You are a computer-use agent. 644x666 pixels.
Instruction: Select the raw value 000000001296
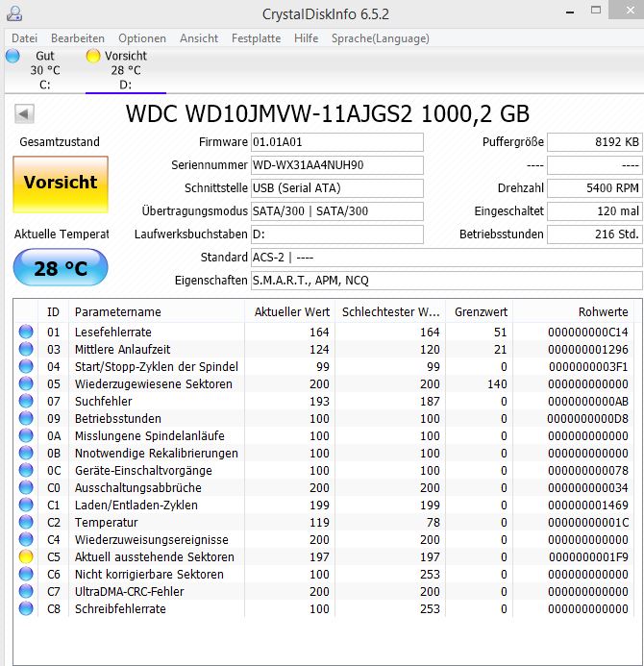pyautogui.click(x=588, y=349)
